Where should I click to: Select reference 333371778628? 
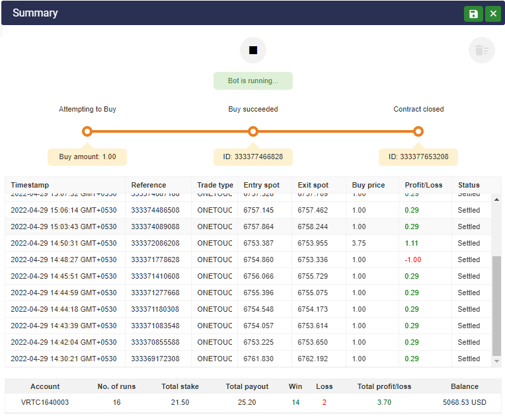[155, 260]
